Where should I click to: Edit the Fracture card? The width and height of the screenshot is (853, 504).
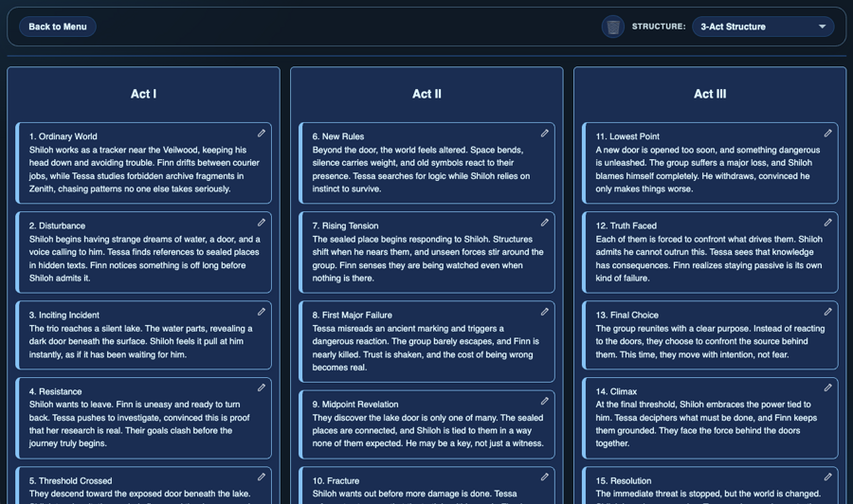[545, 477]
